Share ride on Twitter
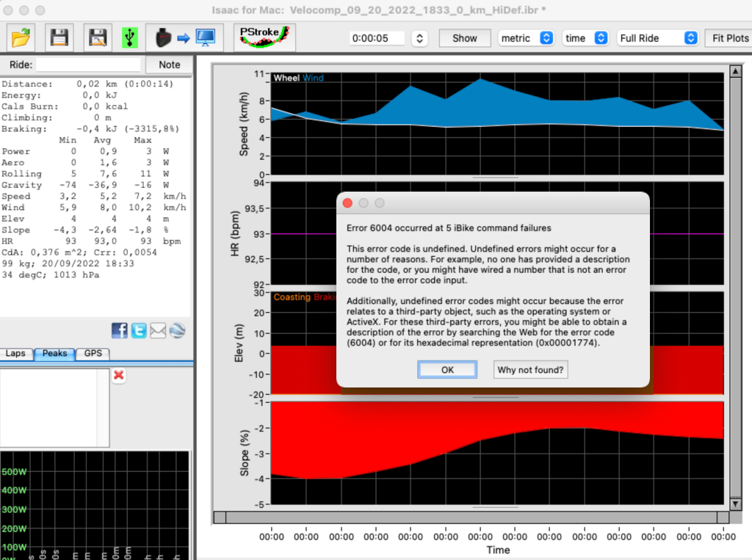The width and height of the screenshot is (752, 560). point(139,330)
